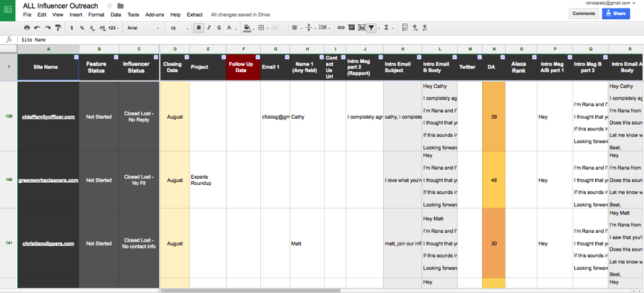
Task: Insert a link with the toolbar icon
Action: (x=341, y=28)
